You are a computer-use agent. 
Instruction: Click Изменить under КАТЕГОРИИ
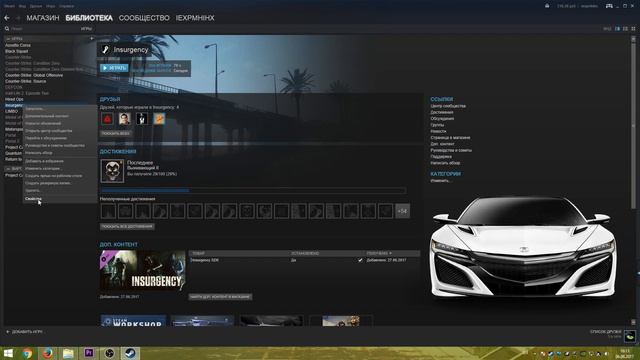(x=440, y=181)
